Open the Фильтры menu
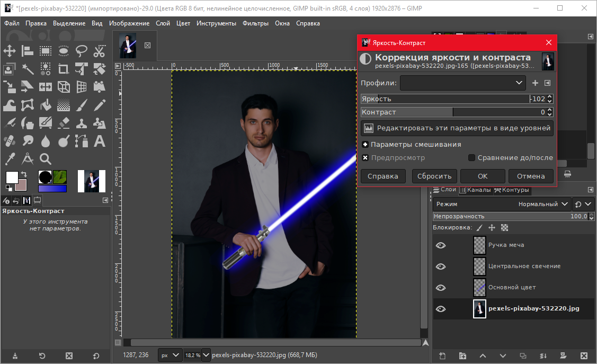 point(255,23)
